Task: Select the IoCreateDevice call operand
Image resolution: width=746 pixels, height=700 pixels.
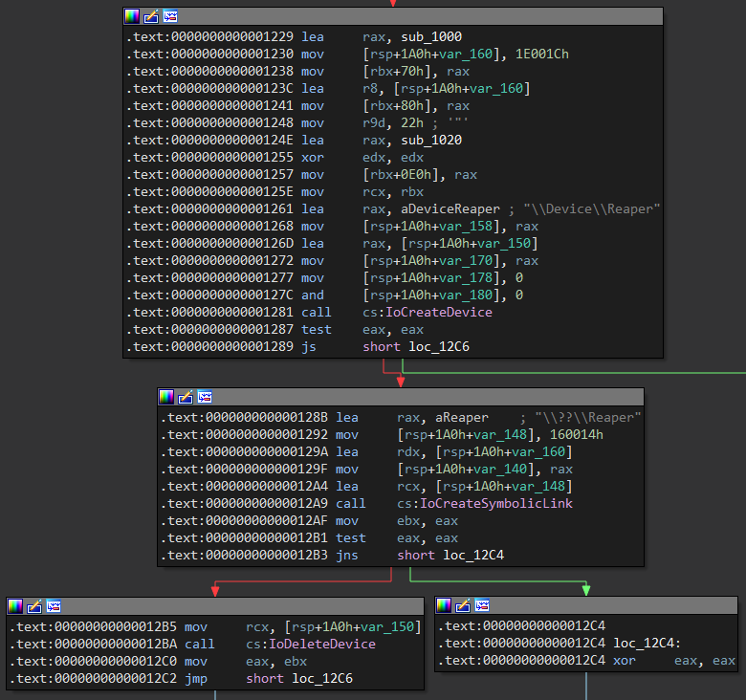Action: (439, 313)
